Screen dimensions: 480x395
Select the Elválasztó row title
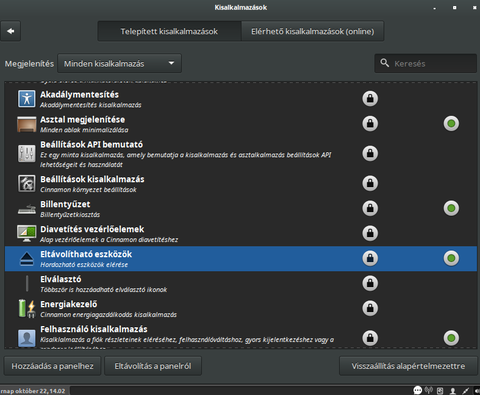tap(61, 279)
